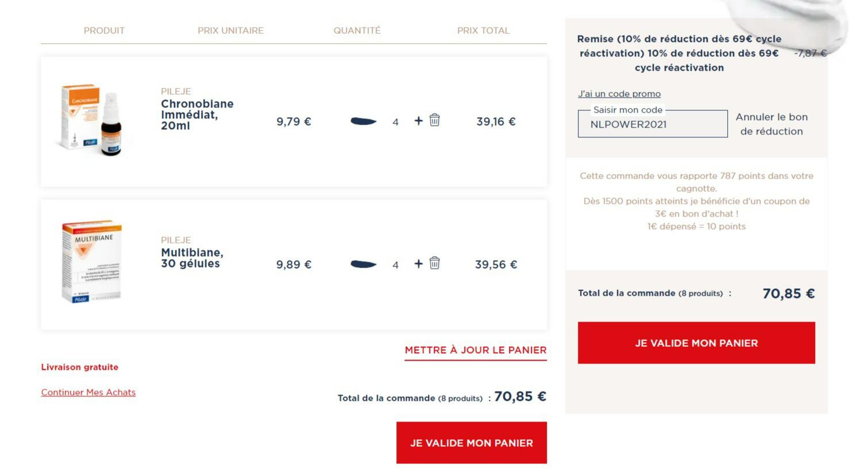Viewport: 868px width, 476px height.
Task: Click the Multibiane, 30 gélules product name
Action: click(192, 258)
